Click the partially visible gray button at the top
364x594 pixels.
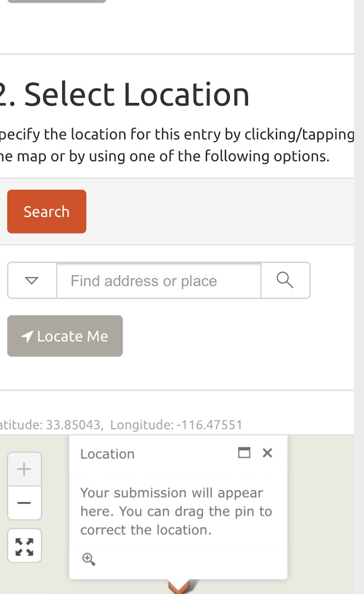(x=57, y=1)
